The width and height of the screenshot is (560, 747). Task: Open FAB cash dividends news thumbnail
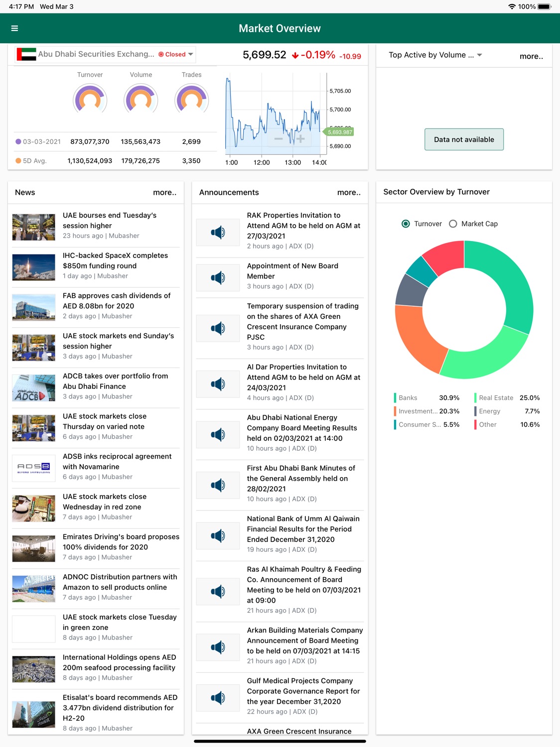click(34, 307)
